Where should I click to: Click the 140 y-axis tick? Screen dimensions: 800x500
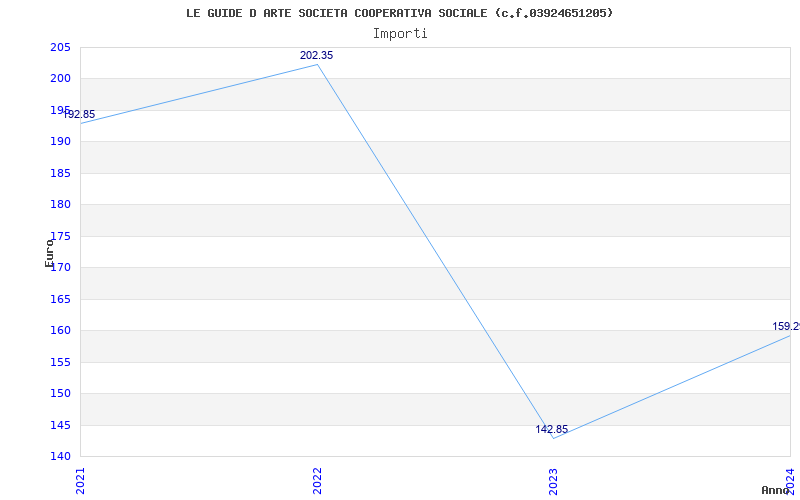pyautogui.click(x=60, y=456)
